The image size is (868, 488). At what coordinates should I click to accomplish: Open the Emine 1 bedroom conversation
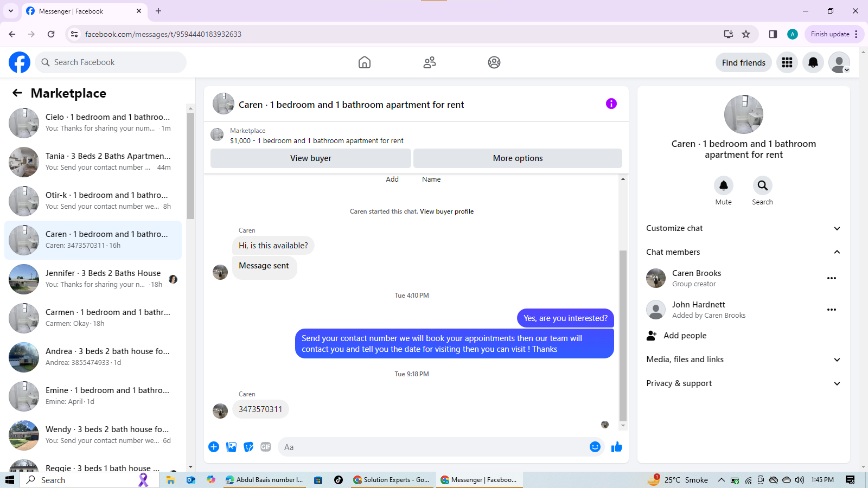(93, 396)
